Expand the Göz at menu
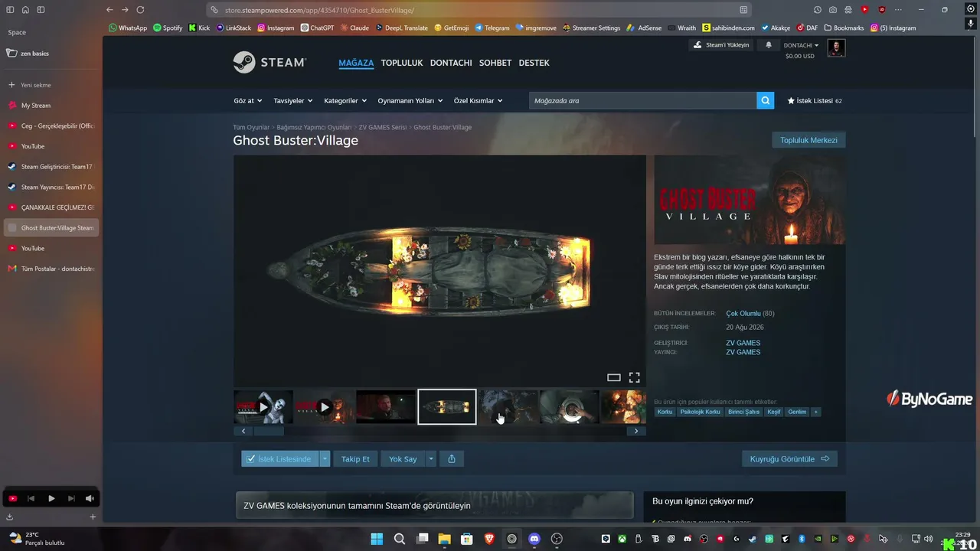This screenshot has width=980, height=551. tap(248, 100)
